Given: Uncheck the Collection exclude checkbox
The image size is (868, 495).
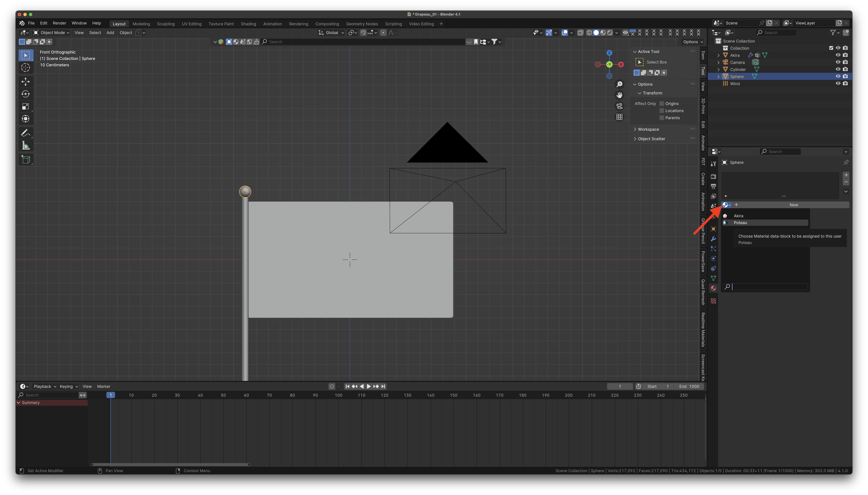Looking at the screenshot, I should (831, 48).
